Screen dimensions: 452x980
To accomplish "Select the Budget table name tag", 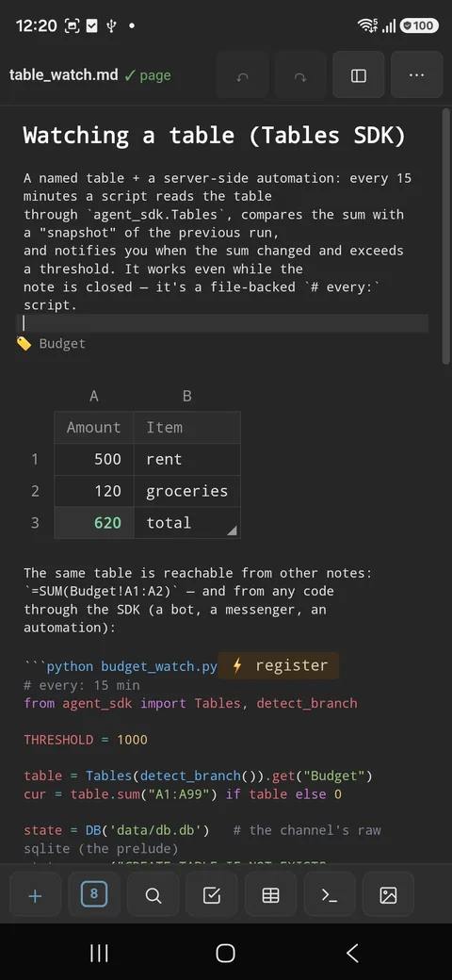I will click(x=51, y=343).
